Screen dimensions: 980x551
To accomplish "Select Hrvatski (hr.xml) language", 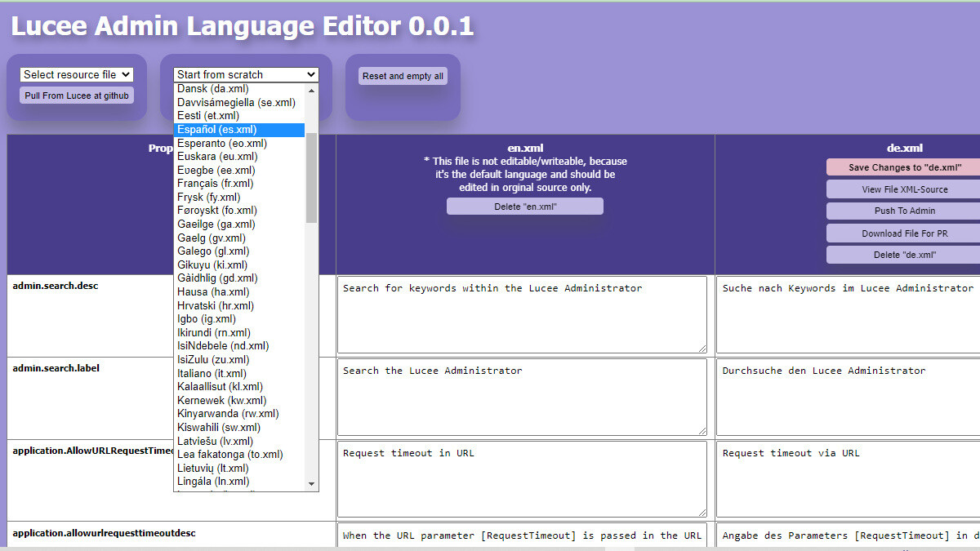I will tap(239, 305).
